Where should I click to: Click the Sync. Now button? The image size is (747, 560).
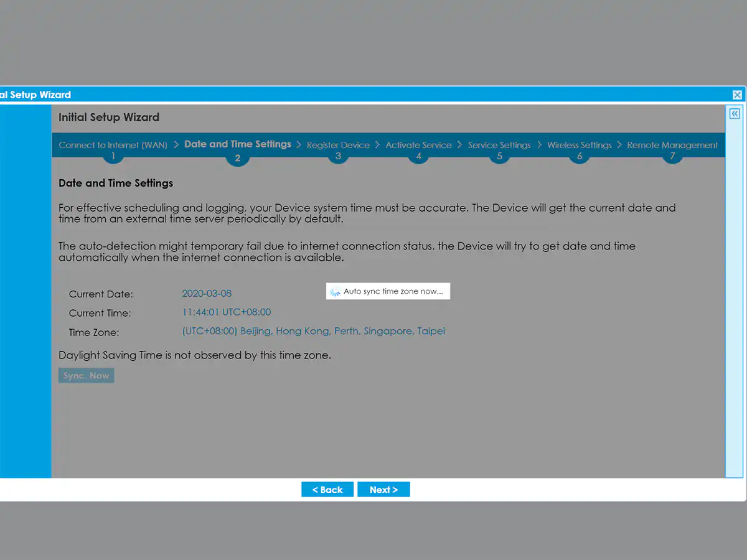(86, 376)
